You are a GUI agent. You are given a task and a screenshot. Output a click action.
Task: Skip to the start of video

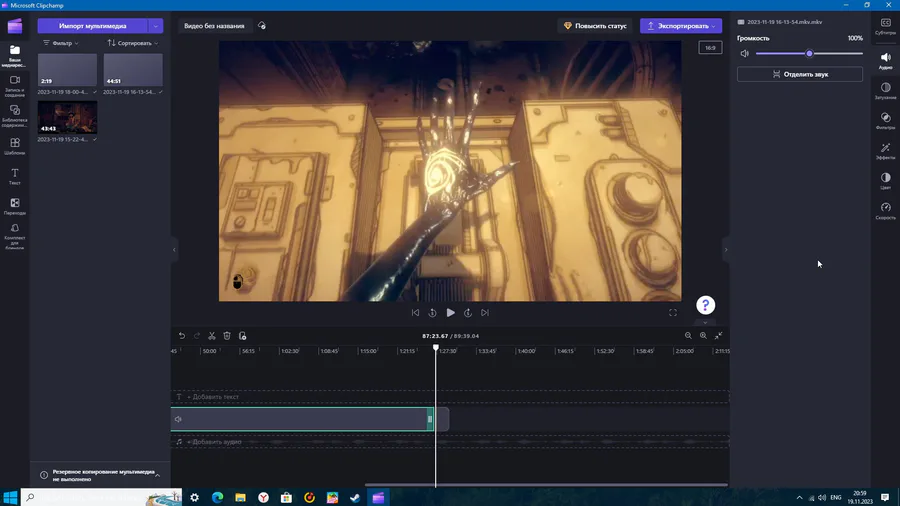click(x=415, y=313)
